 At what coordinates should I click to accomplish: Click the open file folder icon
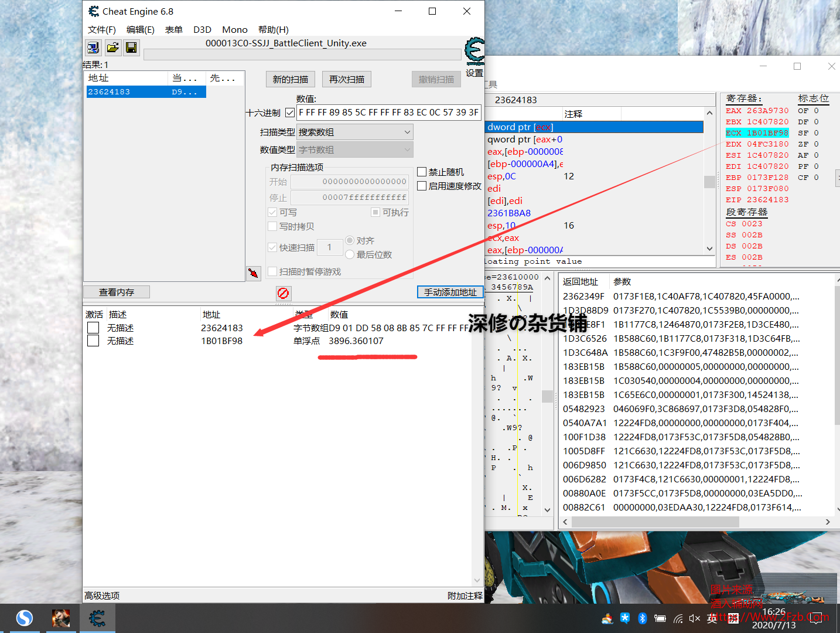click(x=112, y=47)
